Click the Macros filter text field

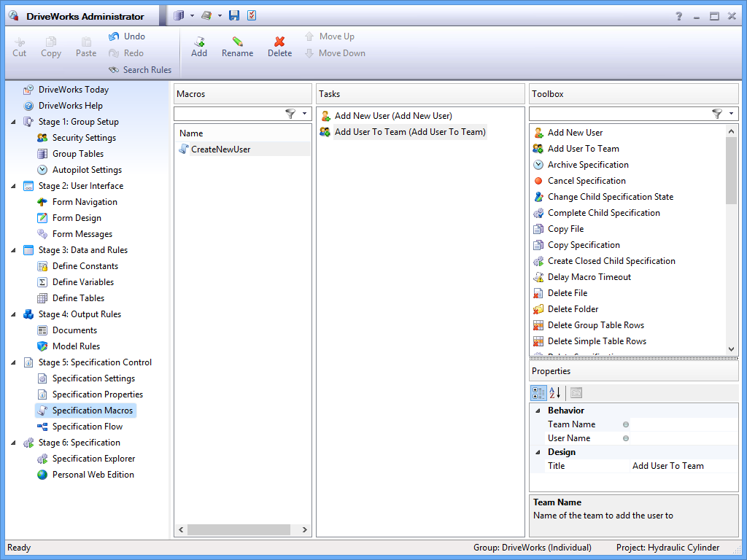229,114
